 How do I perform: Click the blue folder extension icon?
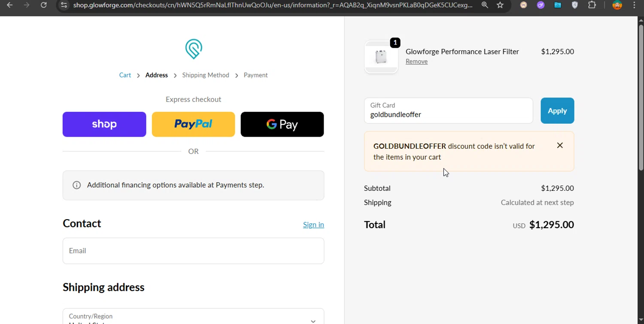(x=558, y=5)
